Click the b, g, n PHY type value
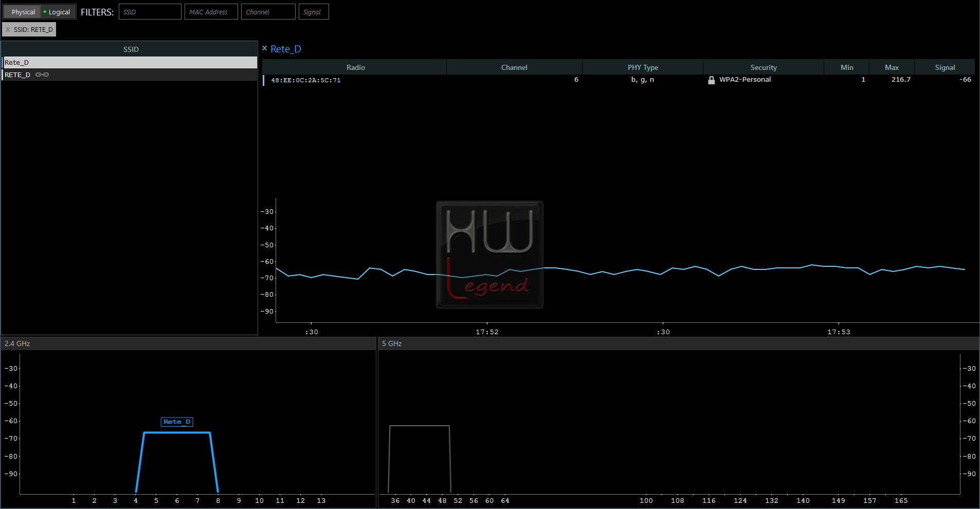Image resolution: width=980 pixels, height=509 pixels. click(x=643, y=80)
